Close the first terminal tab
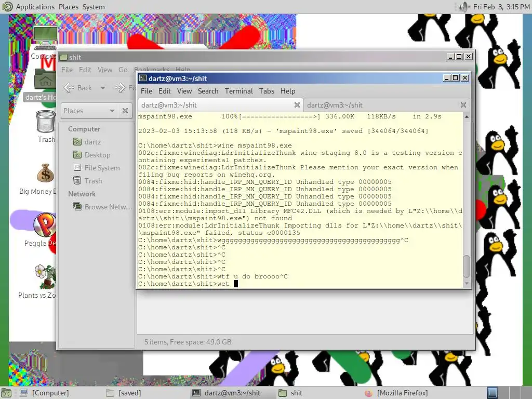The height and width of the screenshot is (399, 532). (x=297, y=105)
